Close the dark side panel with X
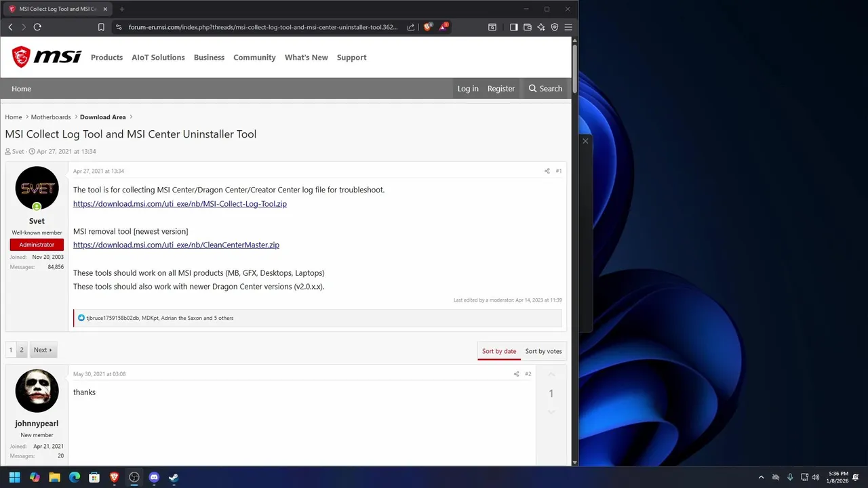Screen dimensions: 868x488 pyautogui.click(x=585, y=141)
